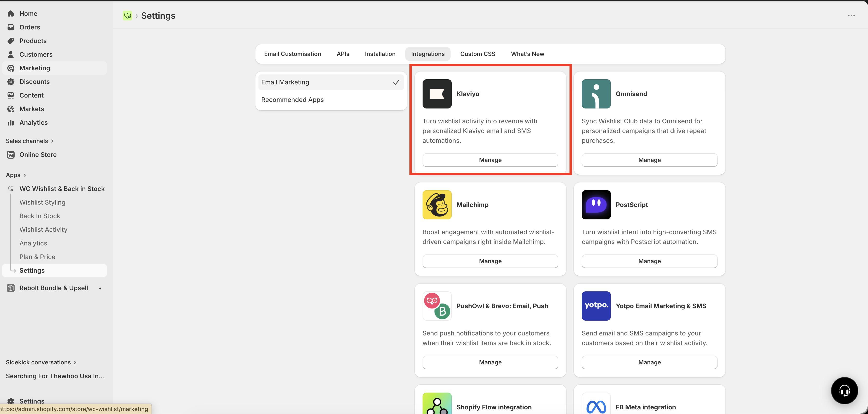Switch to Email Customisation tab
Viewport: 868px width, 414px height.
click(x=292, y=54)
